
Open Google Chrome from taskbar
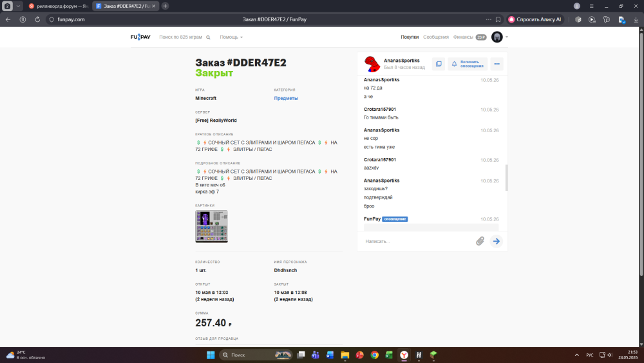pos(375,355)
